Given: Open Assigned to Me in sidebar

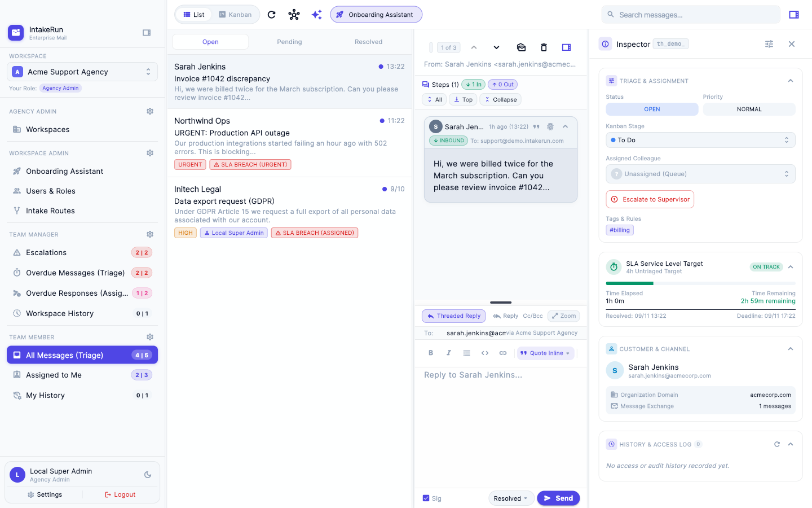Looking at the screenshot, I should [x=82, y=375].
